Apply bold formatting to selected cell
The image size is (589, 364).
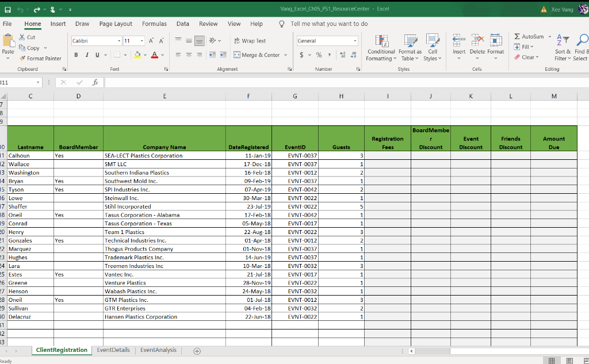click(76, 54)
